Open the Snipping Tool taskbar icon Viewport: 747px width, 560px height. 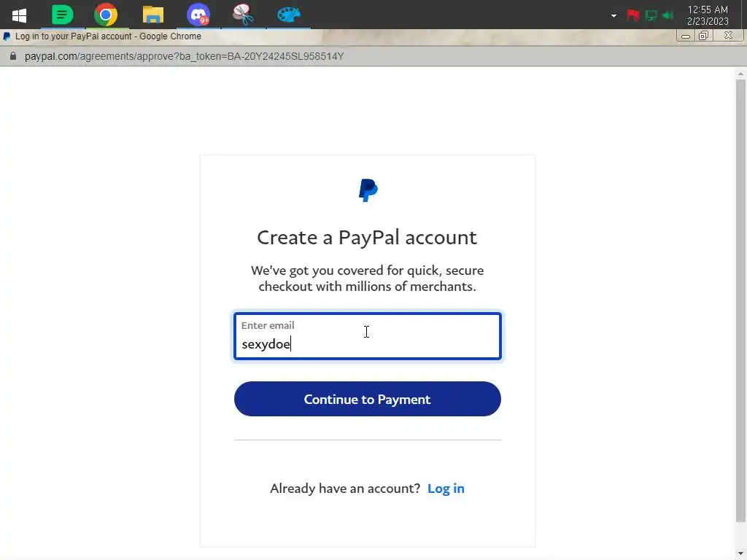point(243,15)
